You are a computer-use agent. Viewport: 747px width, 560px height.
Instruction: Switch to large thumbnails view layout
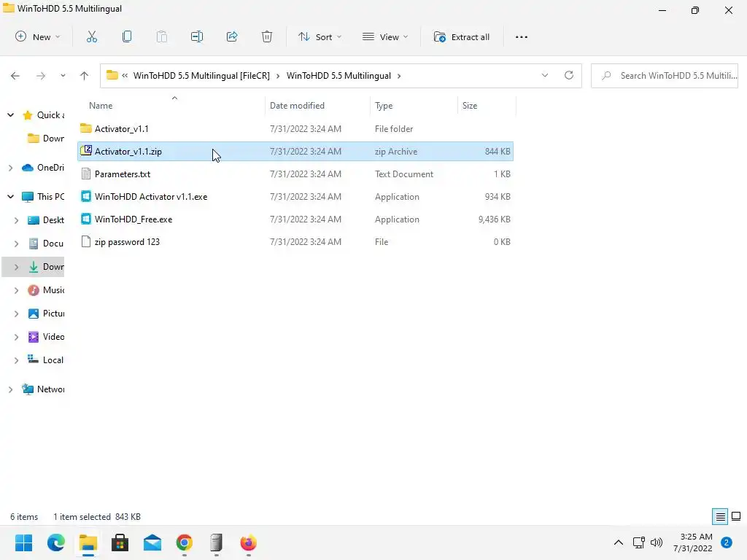pos(736,516)
